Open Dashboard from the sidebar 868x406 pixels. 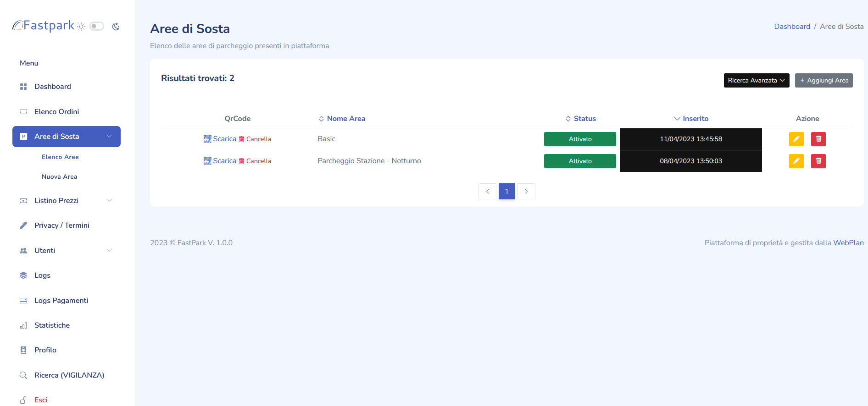(67, 87)
